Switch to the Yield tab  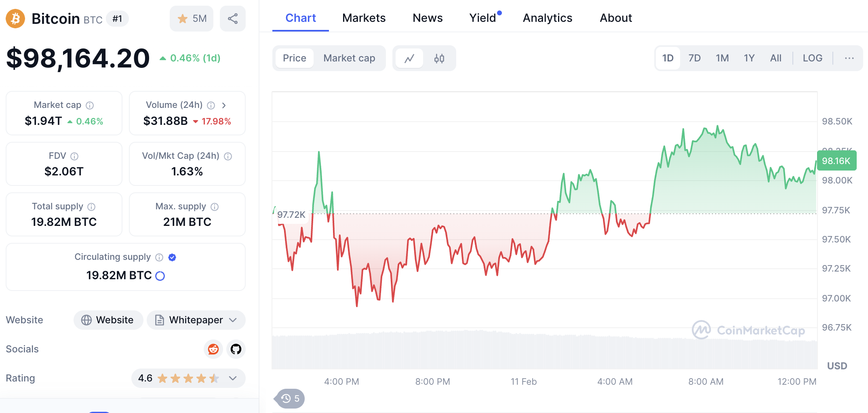click(x=483, y=18)
